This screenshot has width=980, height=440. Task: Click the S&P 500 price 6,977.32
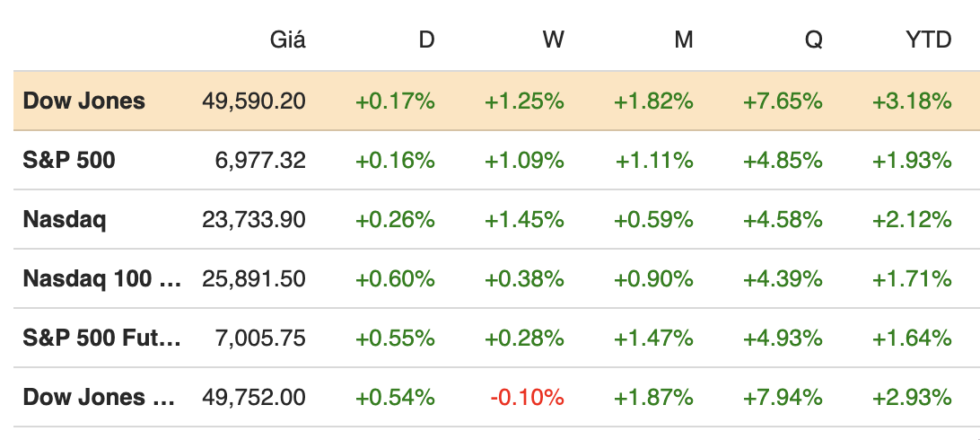coord(262,160)
